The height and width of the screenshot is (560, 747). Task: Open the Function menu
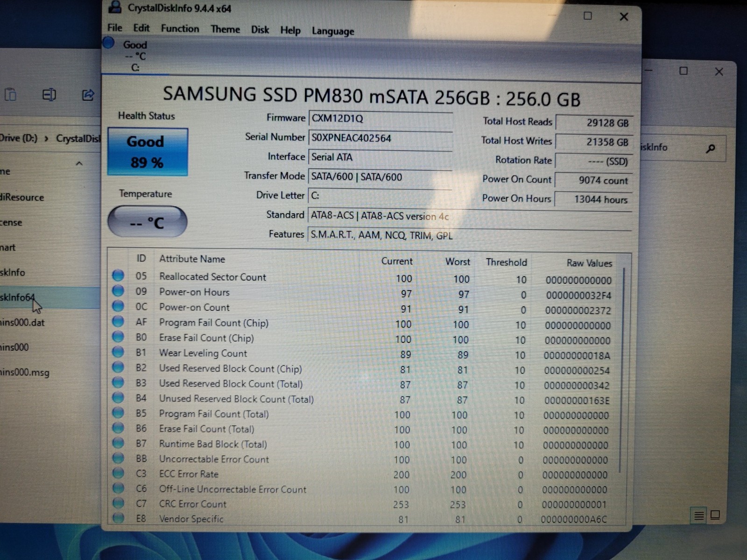(x=180, y=28)
